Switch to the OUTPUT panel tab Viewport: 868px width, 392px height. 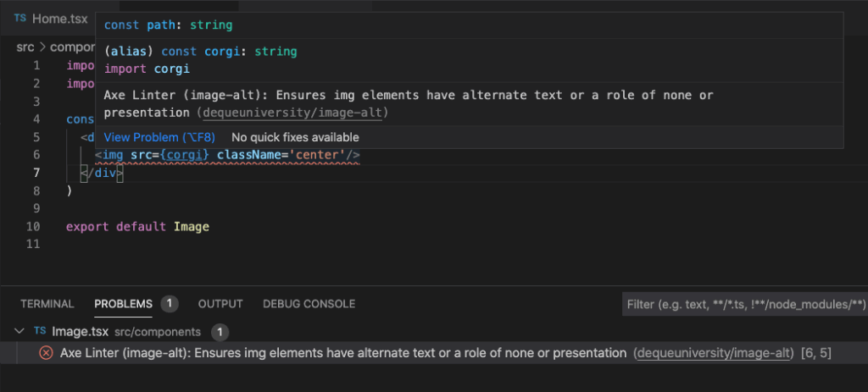coord(220,303)
